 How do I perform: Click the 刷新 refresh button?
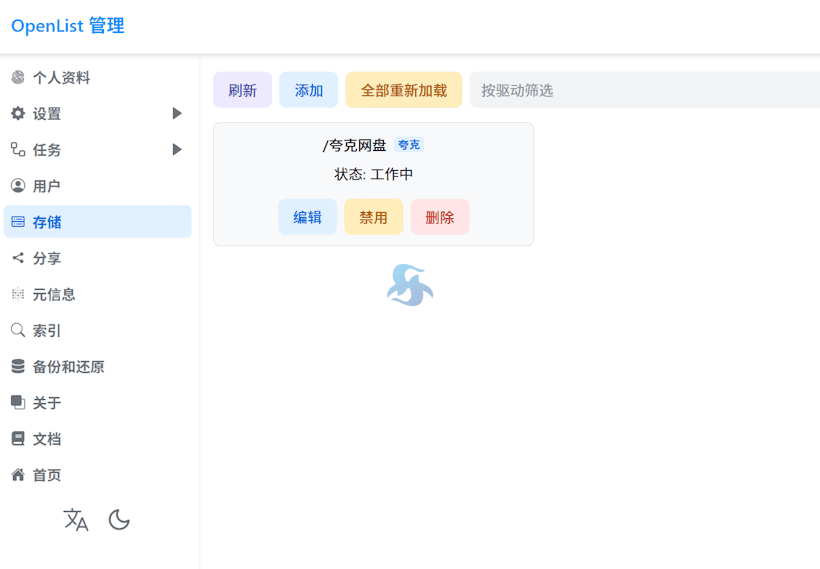click(x=243, y=90)
